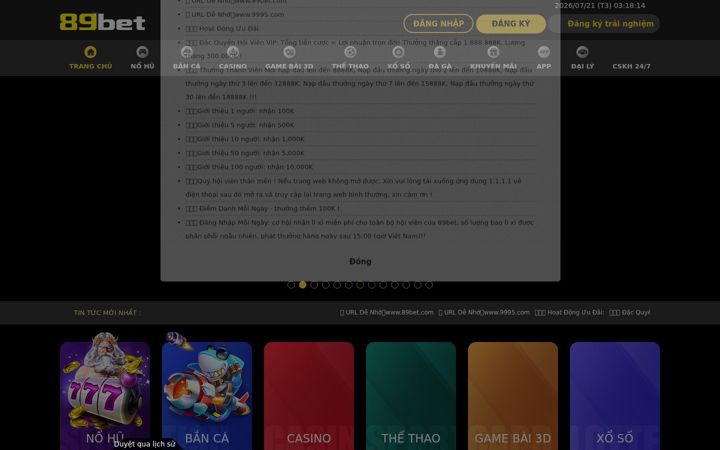Open the Casino nav icon
The width and height of the screenshot is (720, 450).
click(233, 52)
